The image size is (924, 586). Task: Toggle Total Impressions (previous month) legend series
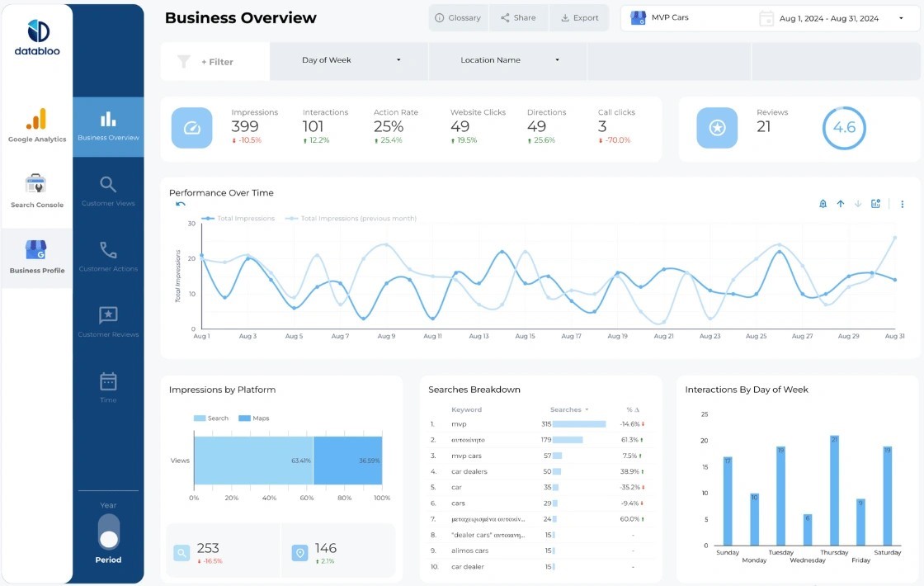point(353,219)
